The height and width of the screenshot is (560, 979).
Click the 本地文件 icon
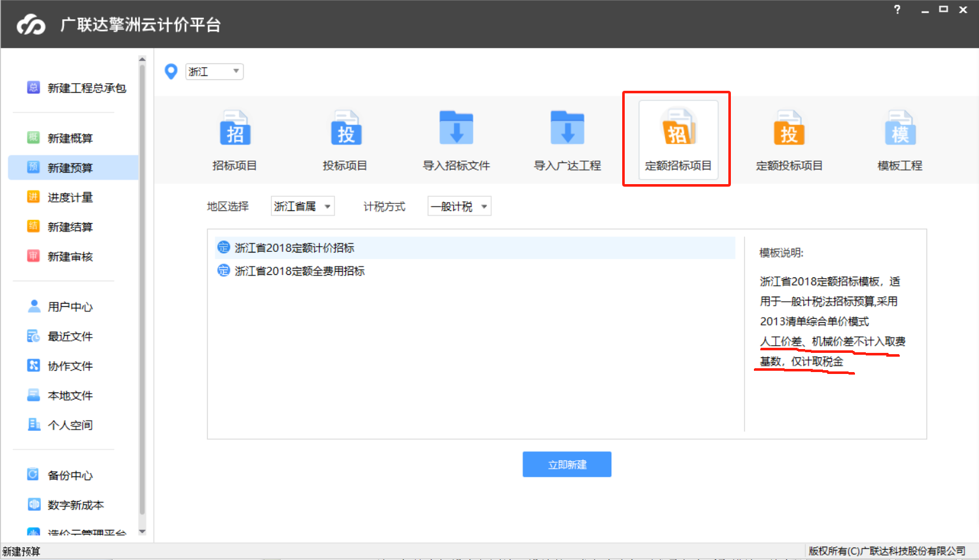pos(34,394)
